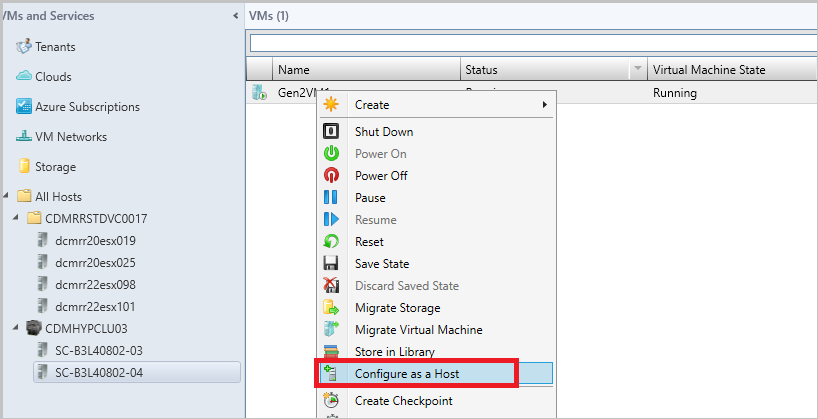Image resolution: width=818 pixels, height=419 pixels.
Task: Click the Create star icon
Action: click(x=331, y=104)
